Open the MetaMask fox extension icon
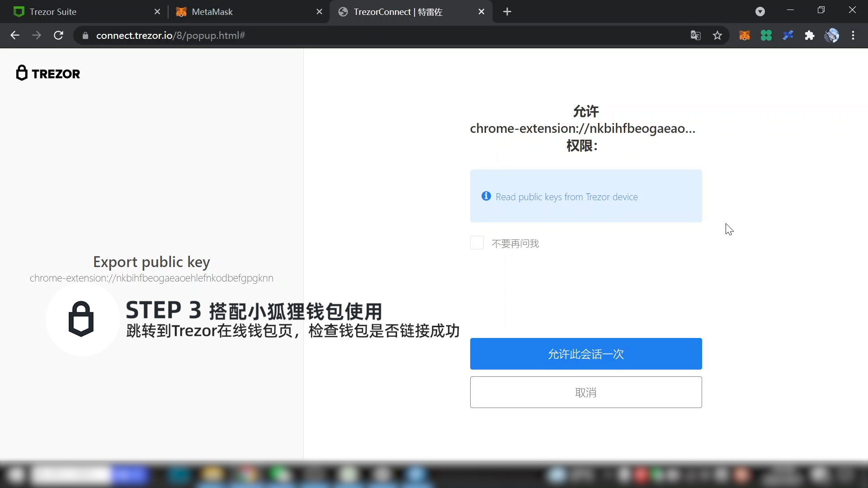The width and height of the screenshot is (868, 488). [x=745, y=35]
